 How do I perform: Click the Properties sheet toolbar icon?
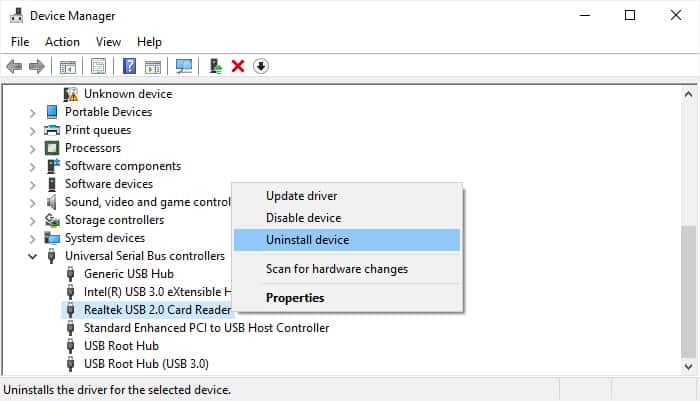pos(98,67)
